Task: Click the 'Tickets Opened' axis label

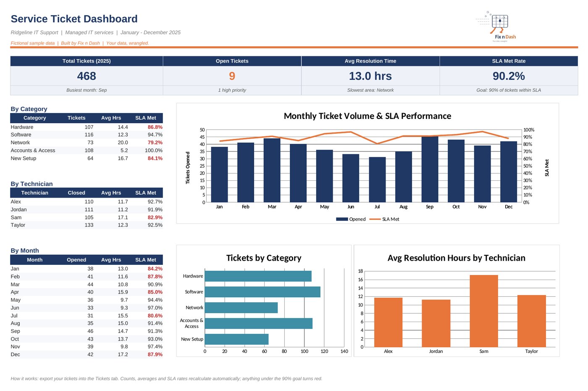Action: (188, 168)
